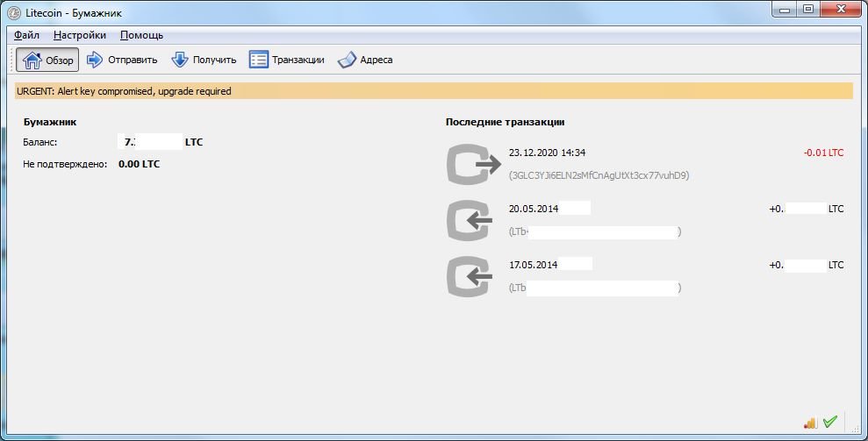Screen dimensions: 868x441
Task: Minimize the Litecoin wallet window
Action: (x=785, y=10)
